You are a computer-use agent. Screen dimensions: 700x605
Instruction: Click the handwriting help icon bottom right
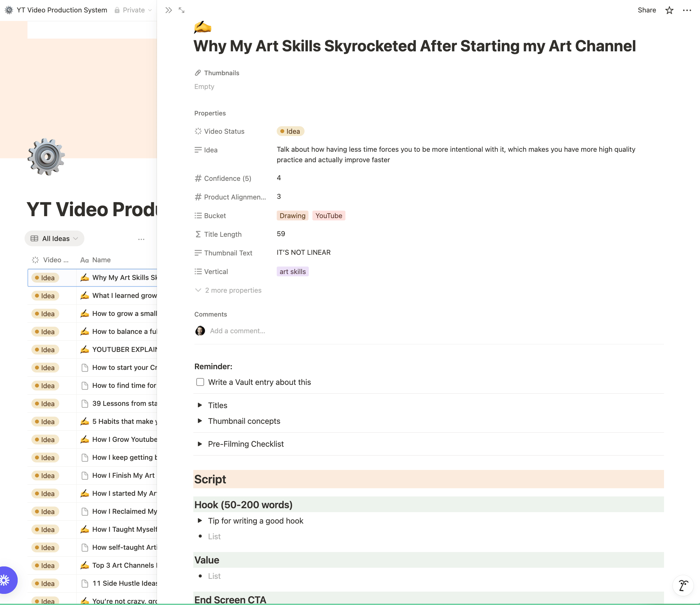pyautogui.click(x=683, y=585)
